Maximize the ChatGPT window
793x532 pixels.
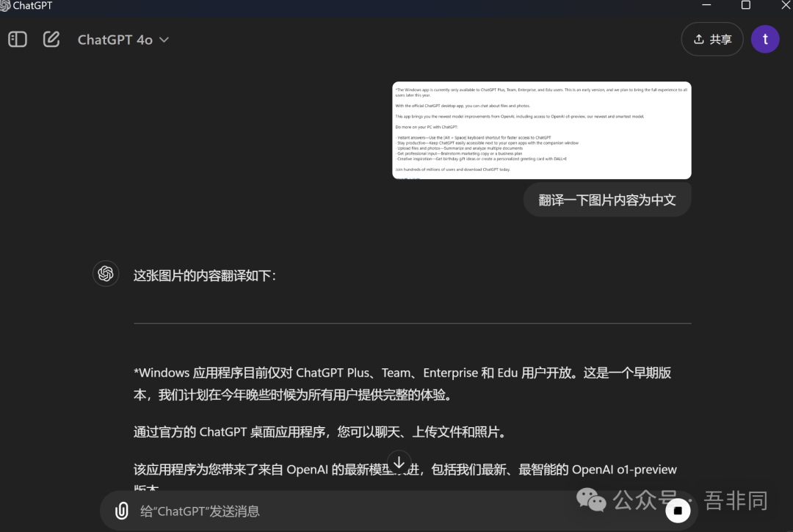tap(745, 5)
